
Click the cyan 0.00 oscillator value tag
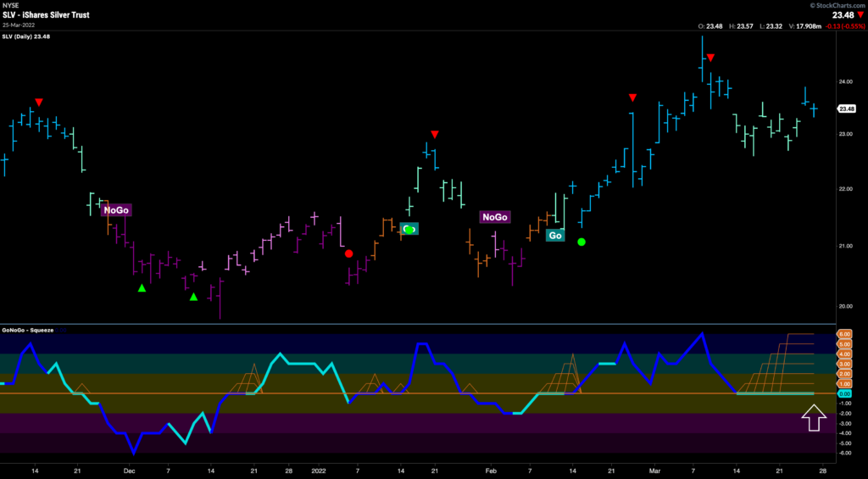(845, 393)
